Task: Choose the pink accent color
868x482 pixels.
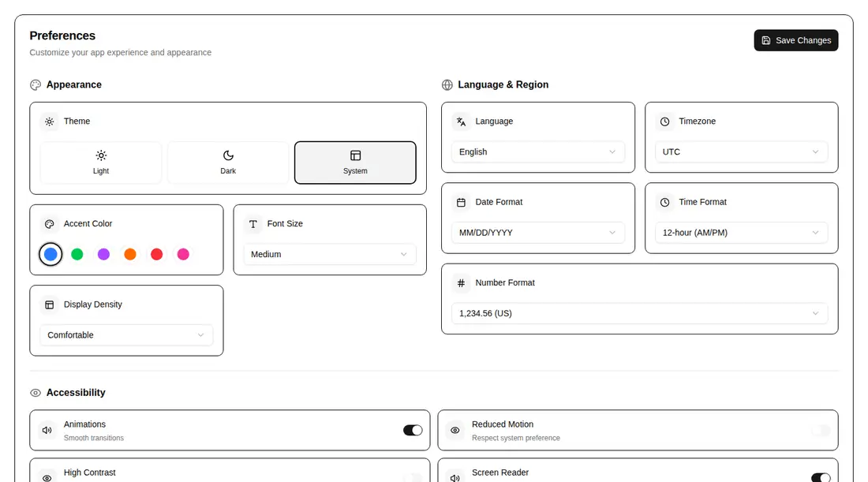Action: (x=183, y=254)
